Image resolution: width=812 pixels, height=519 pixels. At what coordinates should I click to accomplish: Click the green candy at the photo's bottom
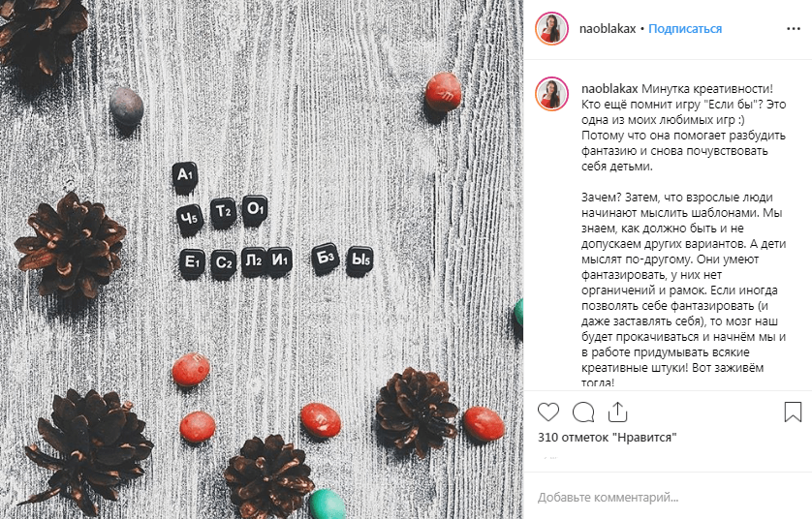pos(327,504)
